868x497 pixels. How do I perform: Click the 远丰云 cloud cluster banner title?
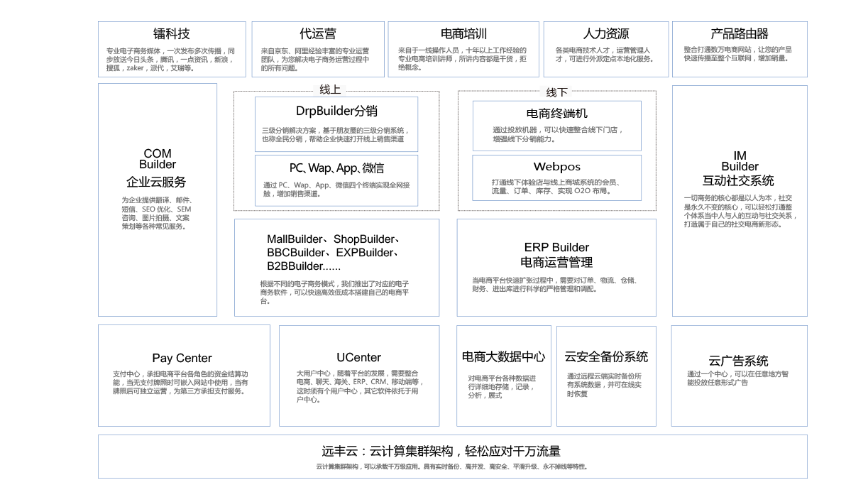(441, 451)
